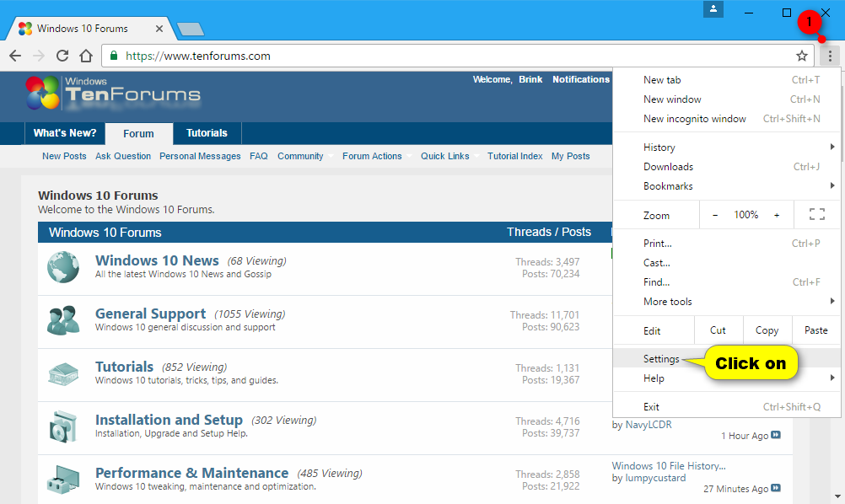Open the Tutorials forum title link
The width and height of the screenshot is (845, 504).
124,367
